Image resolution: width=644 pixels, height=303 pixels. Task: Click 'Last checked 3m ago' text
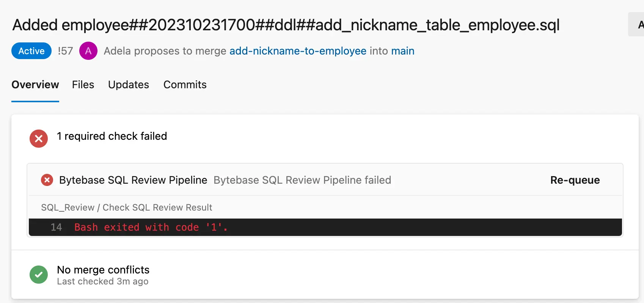[103, 281]
